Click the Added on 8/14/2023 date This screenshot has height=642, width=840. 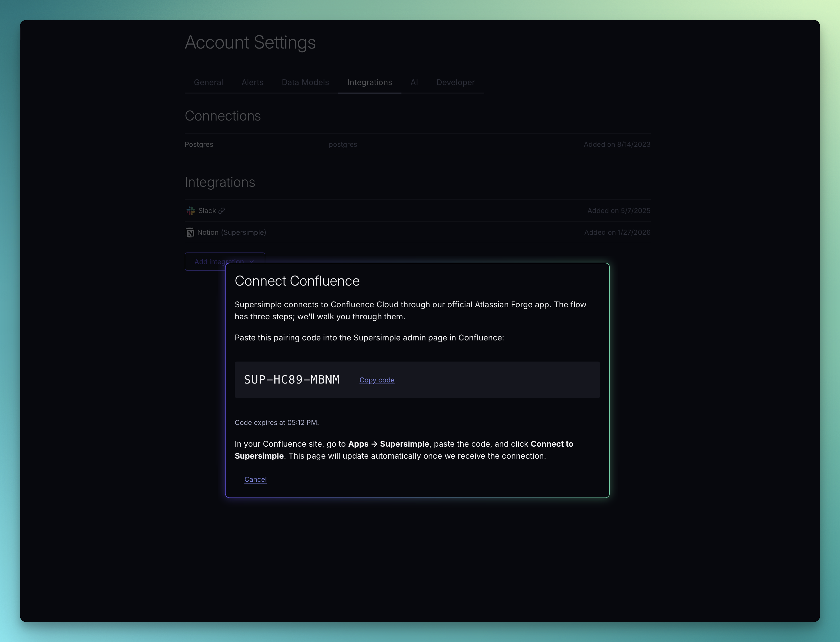[x=617, y=145]
